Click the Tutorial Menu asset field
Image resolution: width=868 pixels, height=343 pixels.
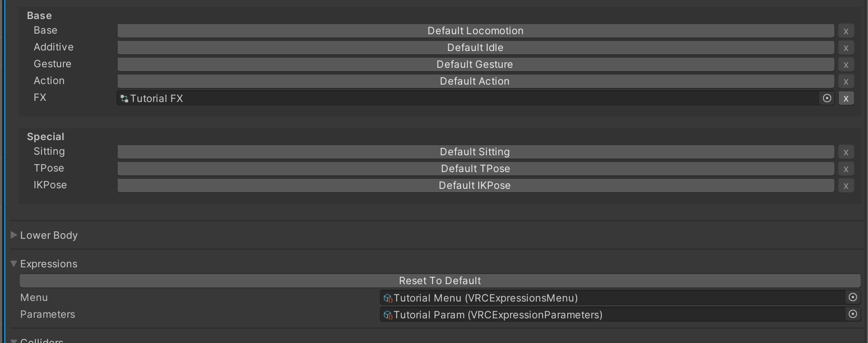[611, 298]
